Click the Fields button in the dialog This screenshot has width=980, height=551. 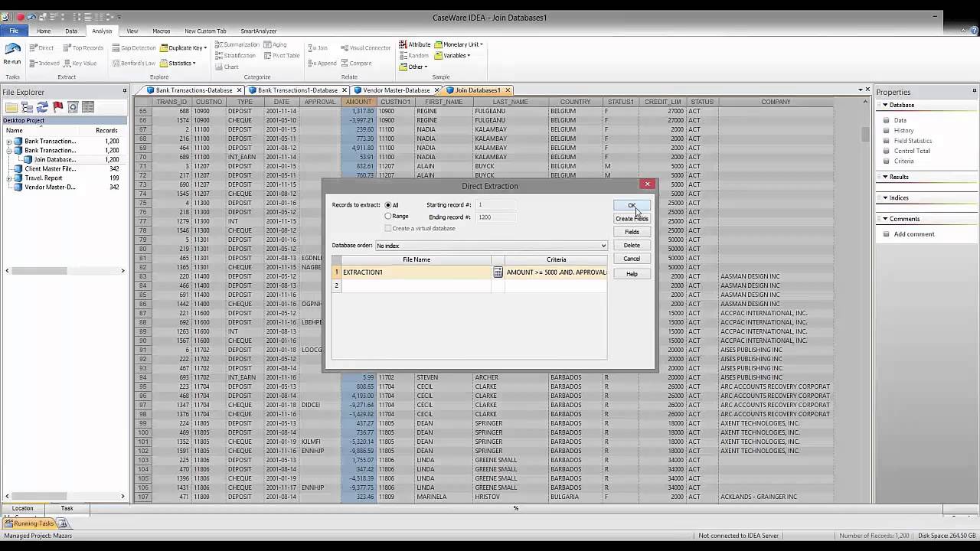click(632, 232)
